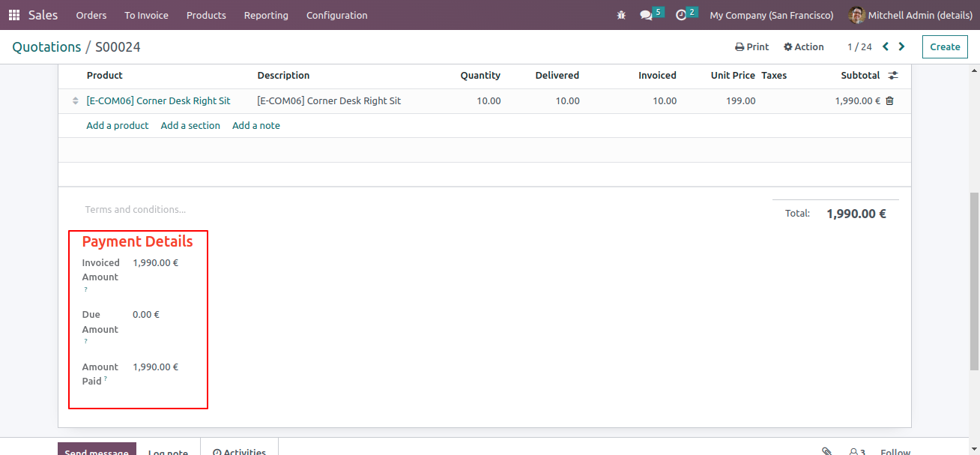Image resolution: width=980 pixels, height=455 pixels.
Task: Select the Delivered value 10.00
Action: [x=568, y=100]
